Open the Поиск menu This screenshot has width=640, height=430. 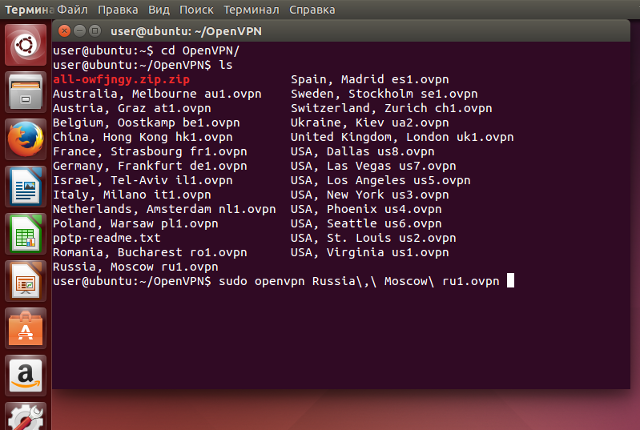coord(196,9)
